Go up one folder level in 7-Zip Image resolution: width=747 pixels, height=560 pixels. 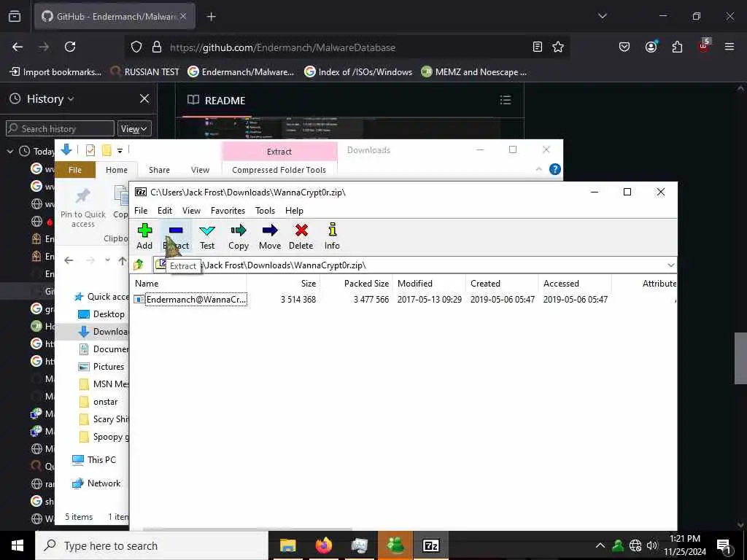pyautogui.click(x=139, y=265)
